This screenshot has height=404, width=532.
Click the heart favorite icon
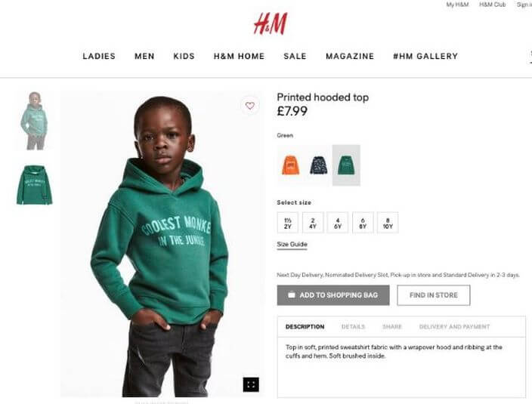tap(250, 106)
